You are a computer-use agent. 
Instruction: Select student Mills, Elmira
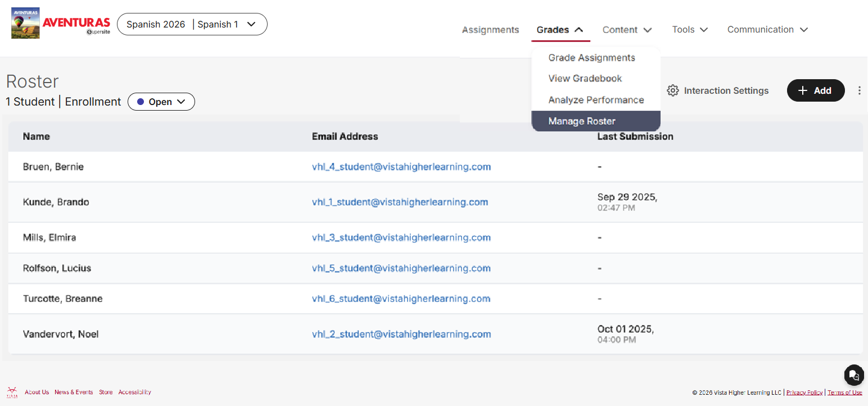(49, 238)
